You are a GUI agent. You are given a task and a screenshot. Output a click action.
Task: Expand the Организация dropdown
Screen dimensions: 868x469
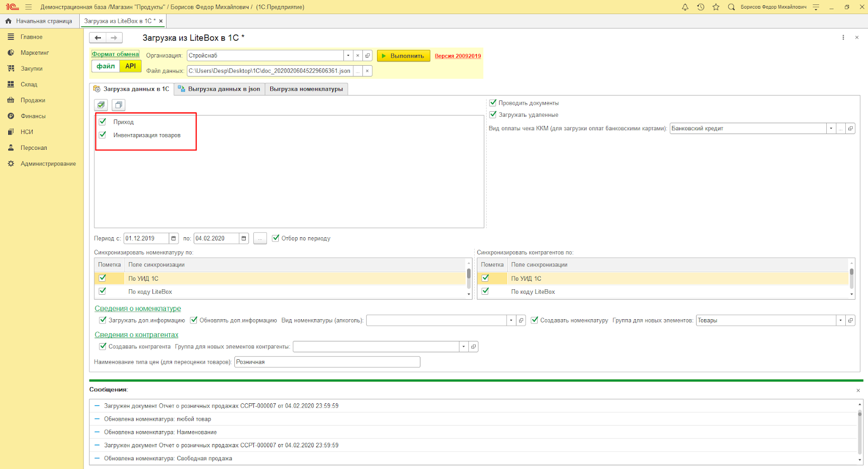[x=348, y=55]
